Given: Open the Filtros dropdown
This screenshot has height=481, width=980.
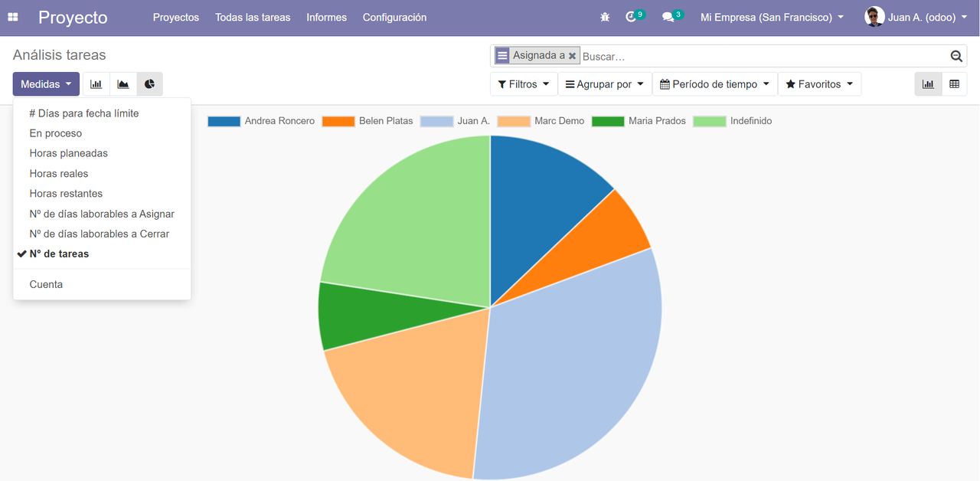Looking at the screenshot, I should (524, 83).
